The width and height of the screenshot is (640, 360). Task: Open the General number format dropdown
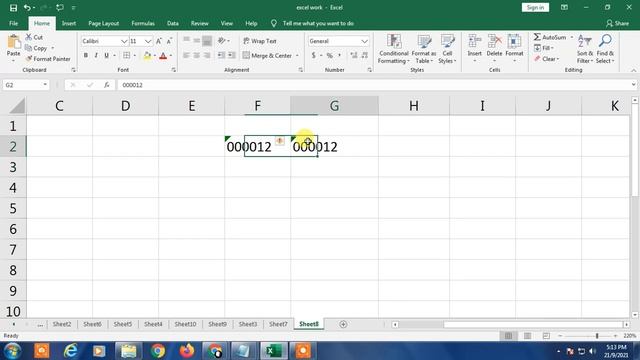364,41
